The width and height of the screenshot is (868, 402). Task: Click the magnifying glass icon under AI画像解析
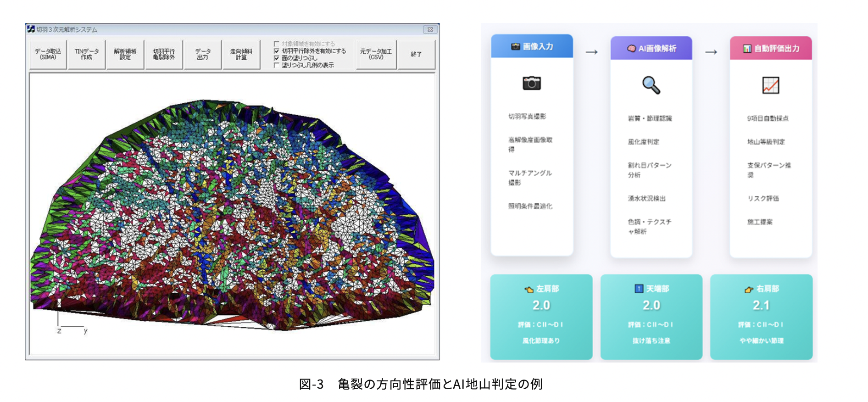click(651, 85)
